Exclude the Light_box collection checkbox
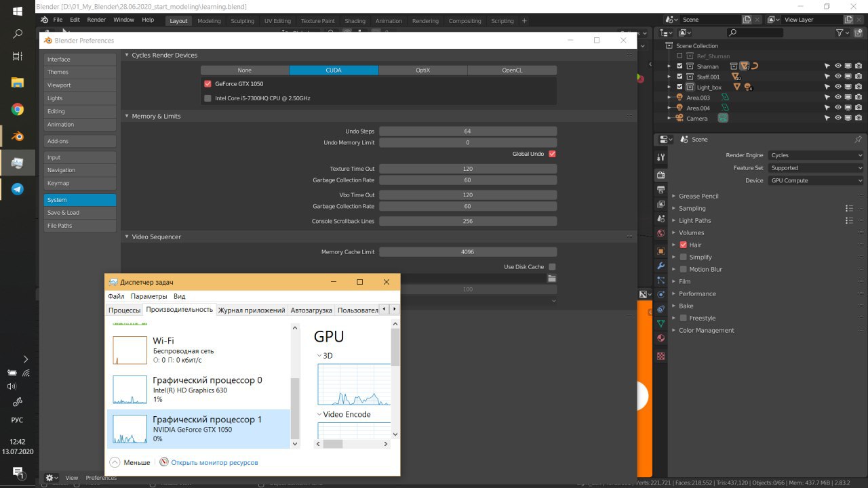 tap(679, 87)
